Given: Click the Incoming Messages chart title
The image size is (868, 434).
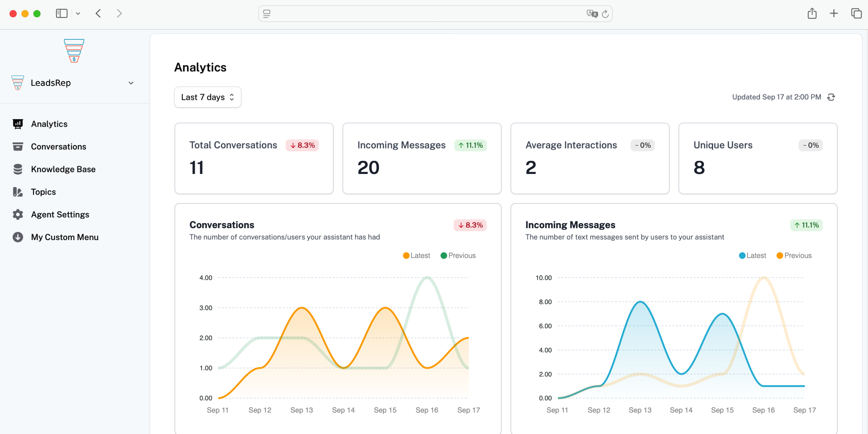Looking at the screenshot, I should coord(570,225).
